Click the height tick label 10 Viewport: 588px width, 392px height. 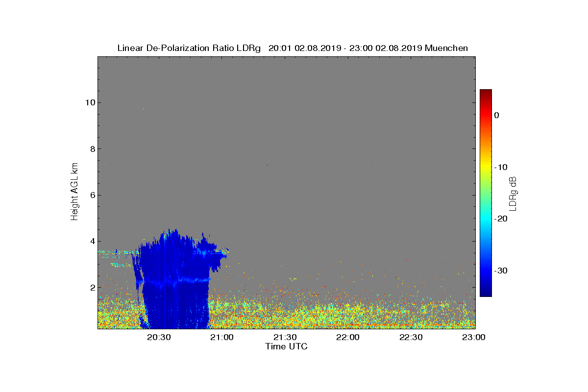(x=89, y=103)
